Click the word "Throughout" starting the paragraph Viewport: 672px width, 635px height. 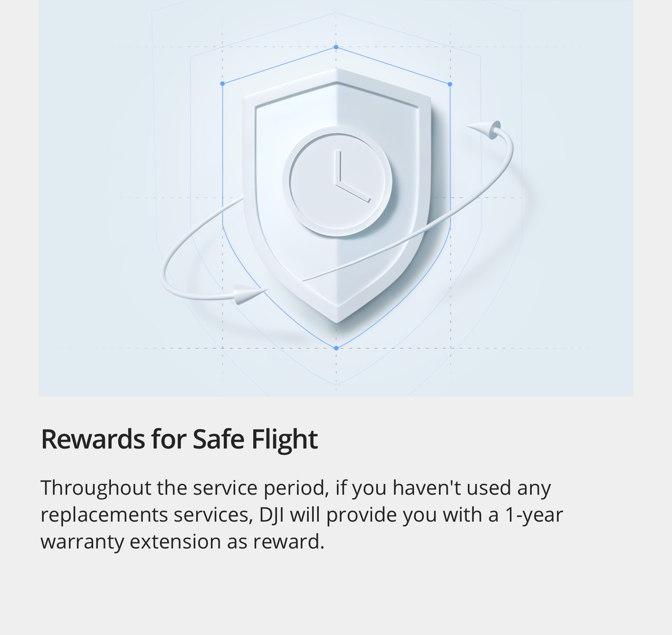tap(96, 488)
